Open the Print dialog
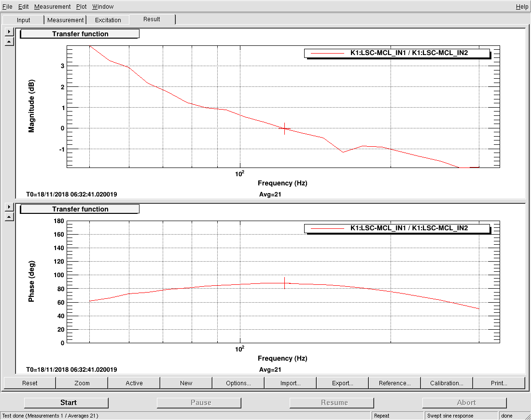 pyautogui.click(x=499, y=383)
